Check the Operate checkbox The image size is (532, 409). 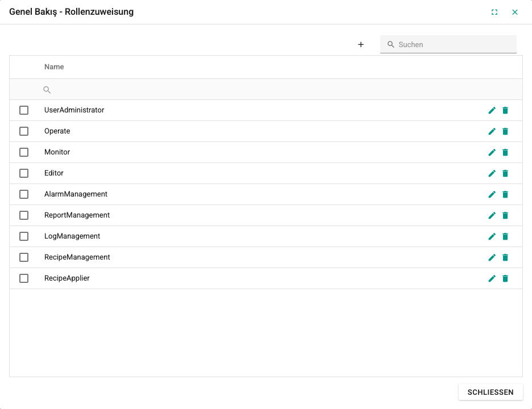coord(24,131)
